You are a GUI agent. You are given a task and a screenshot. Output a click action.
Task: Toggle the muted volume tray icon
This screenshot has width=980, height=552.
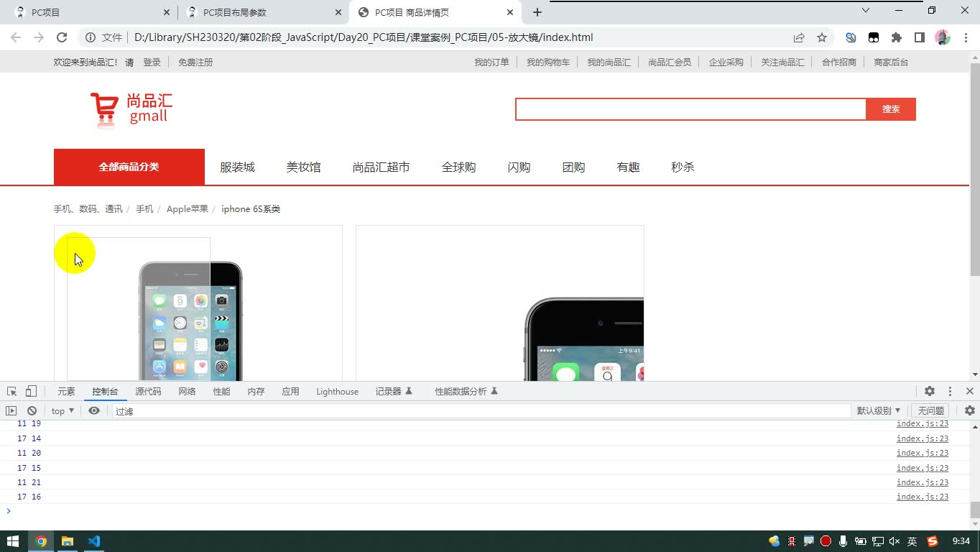(895, 541)
